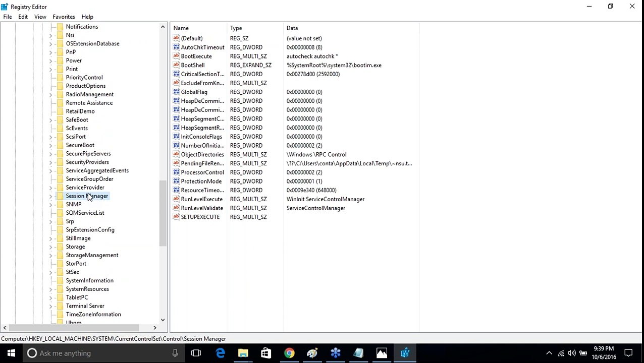Open Task View
644x363 pixels.
pyautogui.click(x=196, y=353)
